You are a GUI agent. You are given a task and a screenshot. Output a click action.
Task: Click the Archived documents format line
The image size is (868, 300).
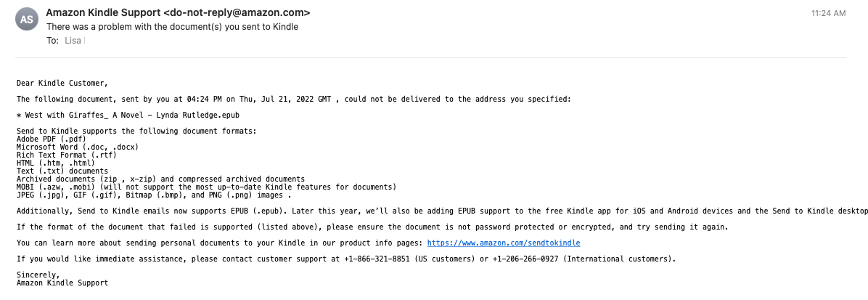pyautogui.click(x=160, y=179)
